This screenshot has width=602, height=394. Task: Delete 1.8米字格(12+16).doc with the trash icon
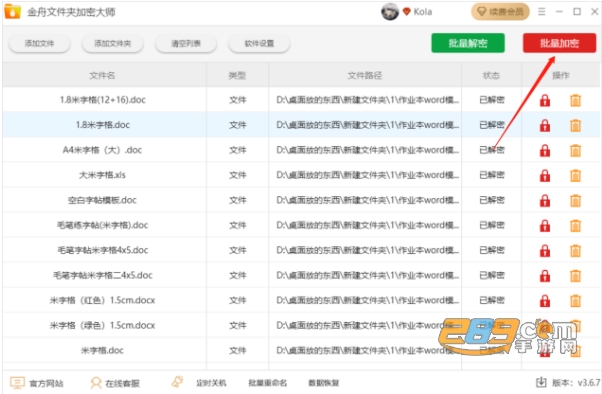click(x=575, y=100)
